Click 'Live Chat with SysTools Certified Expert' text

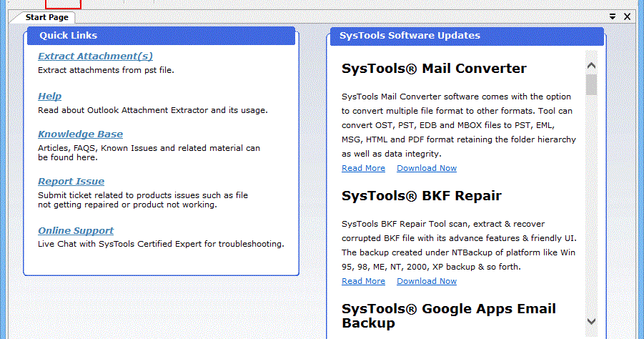pyautogui.click(x=161, y=244)
